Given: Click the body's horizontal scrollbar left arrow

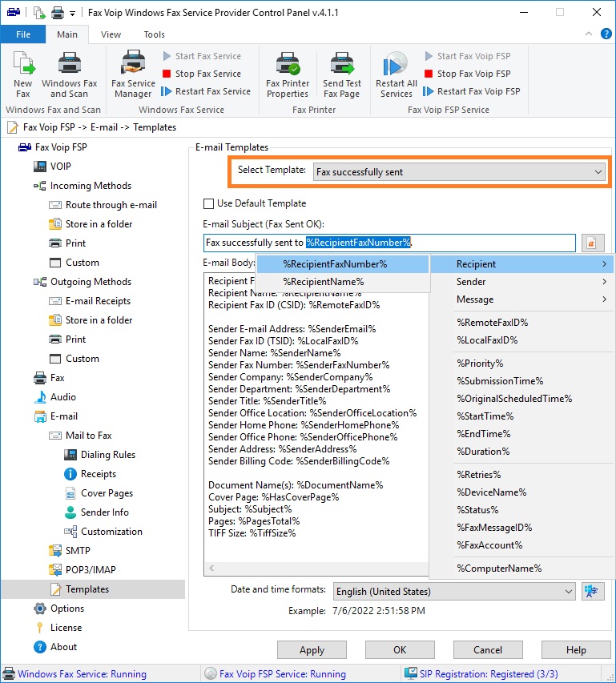Looking at the screenshot, I should point(211,568).
